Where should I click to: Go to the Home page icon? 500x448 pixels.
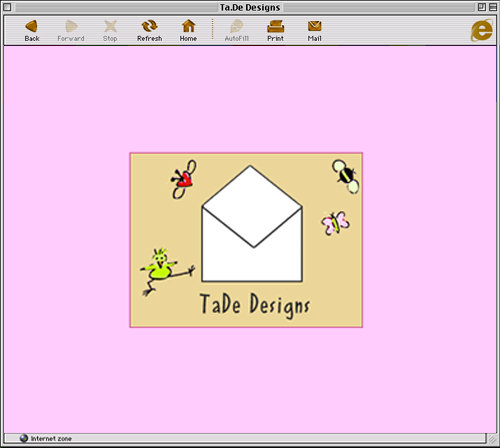click(188, 30)
